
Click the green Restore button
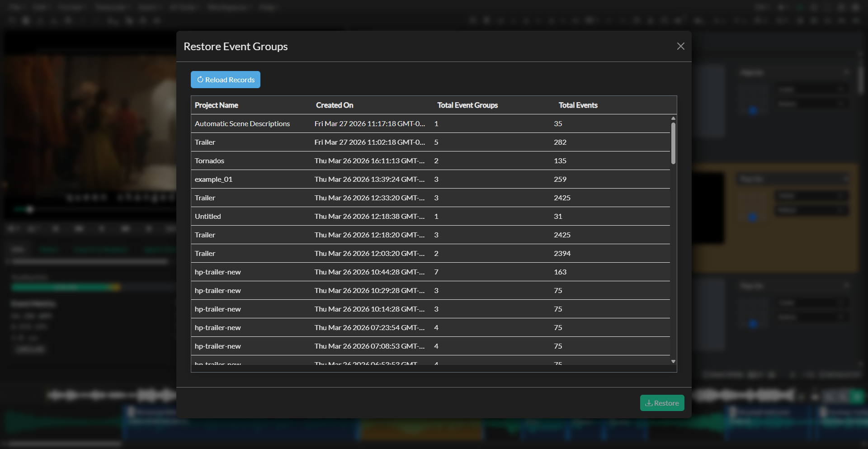(662, 403)
